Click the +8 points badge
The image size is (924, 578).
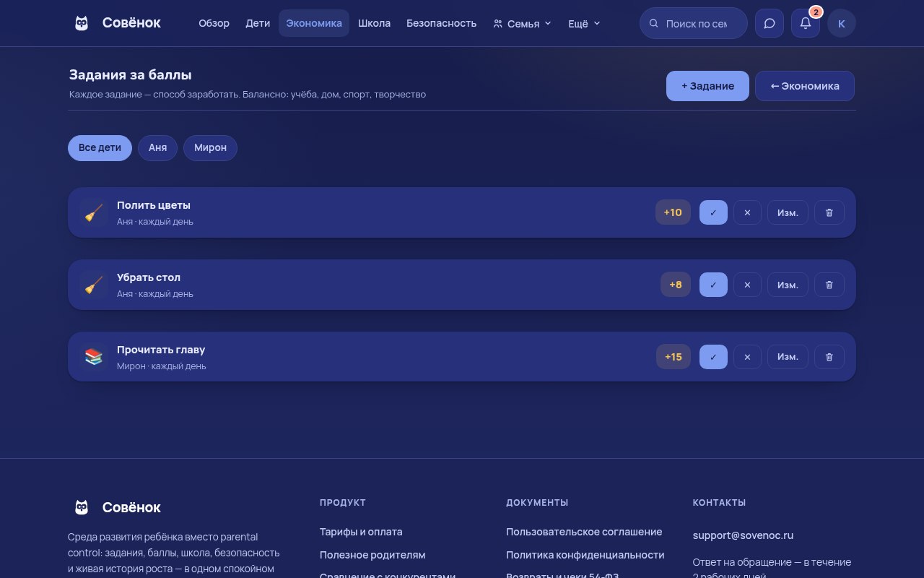click(x=676, y=285)
